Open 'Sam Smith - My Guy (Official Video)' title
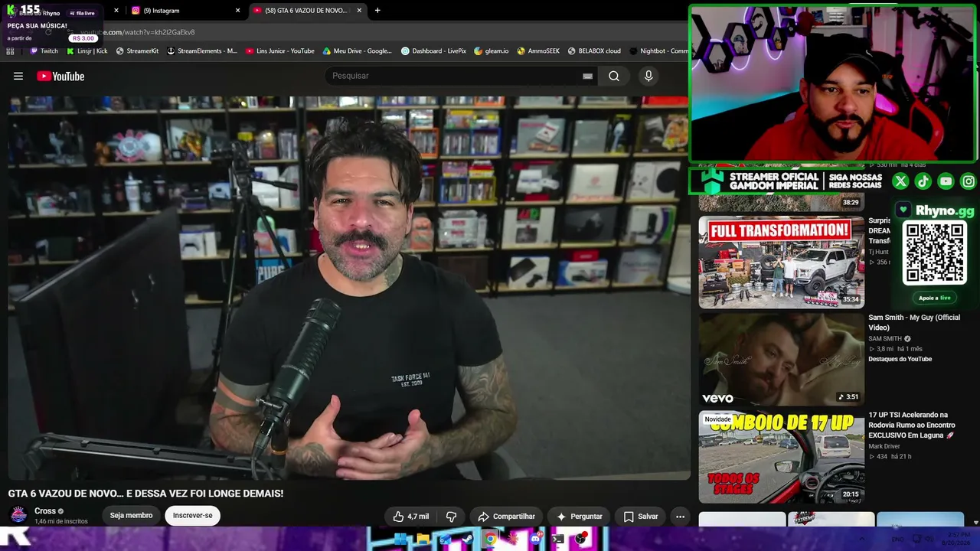 [x=914, y=322]
